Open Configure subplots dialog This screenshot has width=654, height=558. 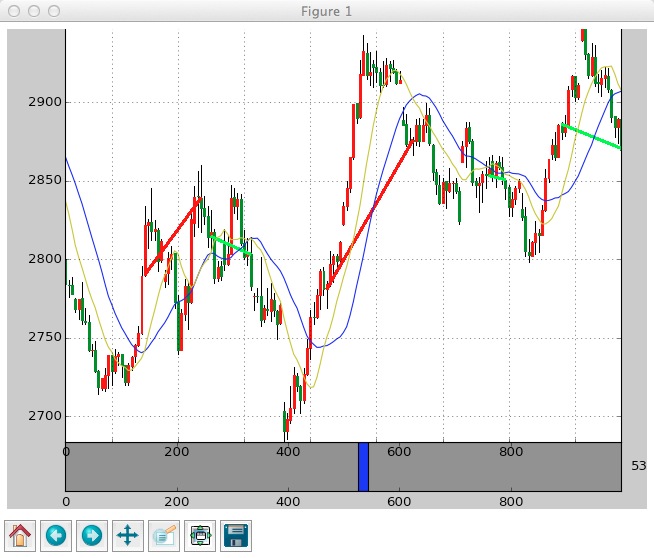tap(200, 535)
